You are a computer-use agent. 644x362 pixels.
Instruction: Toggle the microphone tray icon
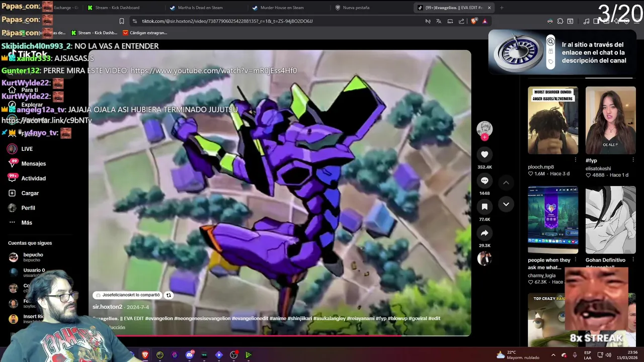[575, 355]
